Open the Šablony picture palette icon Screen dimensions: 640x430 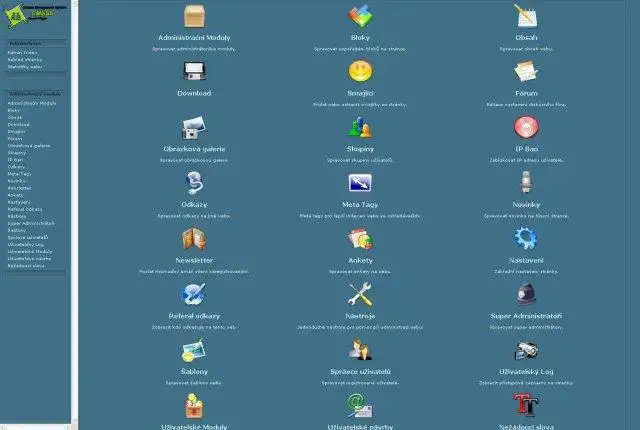coord(193,350)
